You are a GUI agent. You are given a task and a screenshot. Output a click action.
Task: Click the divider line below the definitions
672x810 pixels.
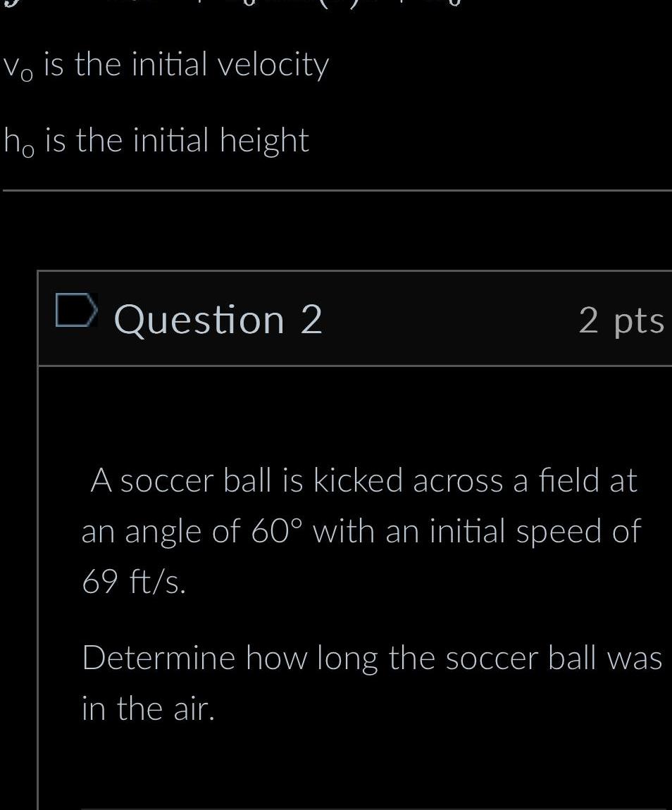(x=336, y=188)
